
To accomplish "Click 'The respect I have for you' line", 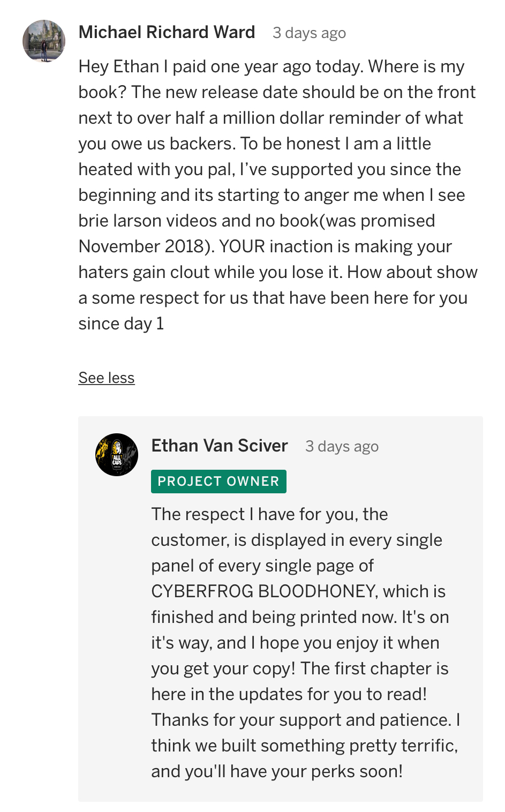I will point(253,514).
